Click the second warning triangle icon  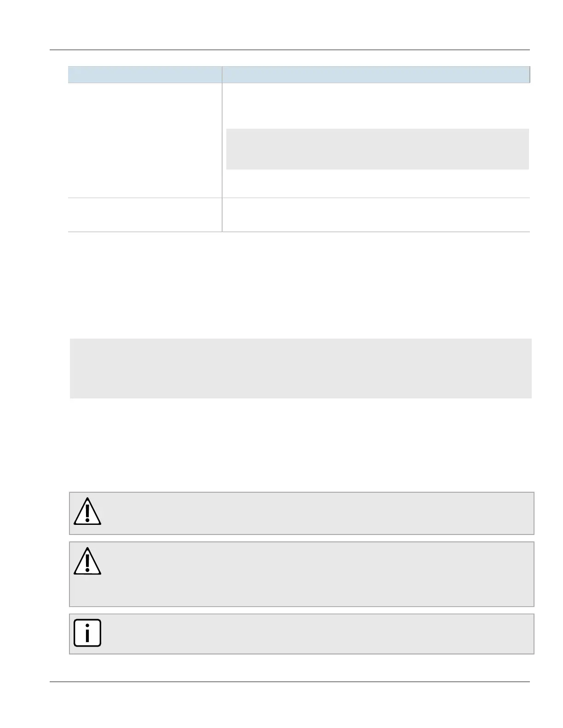[87, 561]
